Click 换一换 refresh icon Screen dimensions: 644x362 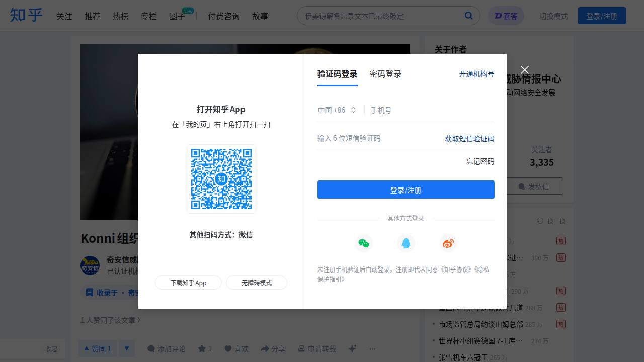coord(540,221)
